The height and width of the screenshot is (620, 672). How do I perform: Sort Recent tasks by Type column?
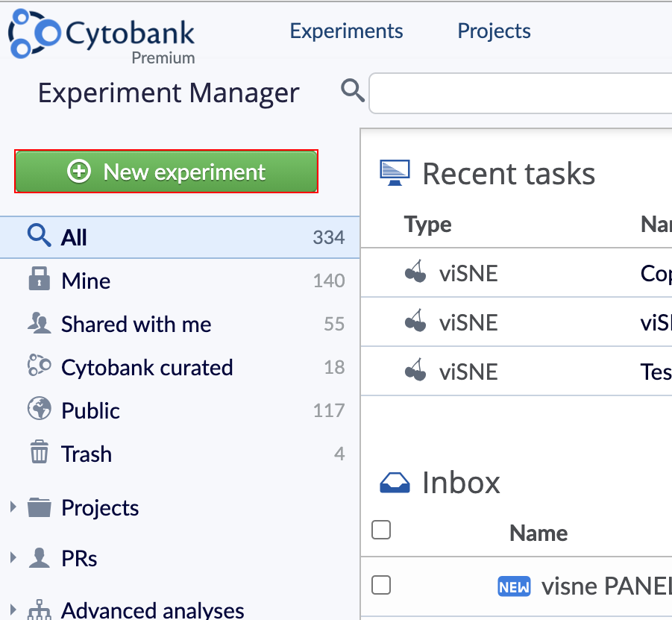click(427, 225)
